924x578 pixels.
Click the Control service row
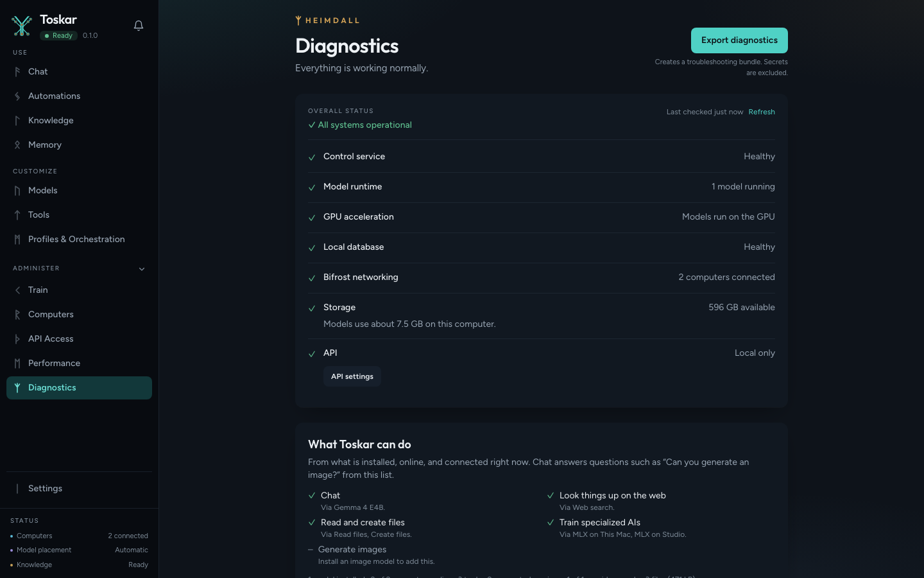click(542, 157)
